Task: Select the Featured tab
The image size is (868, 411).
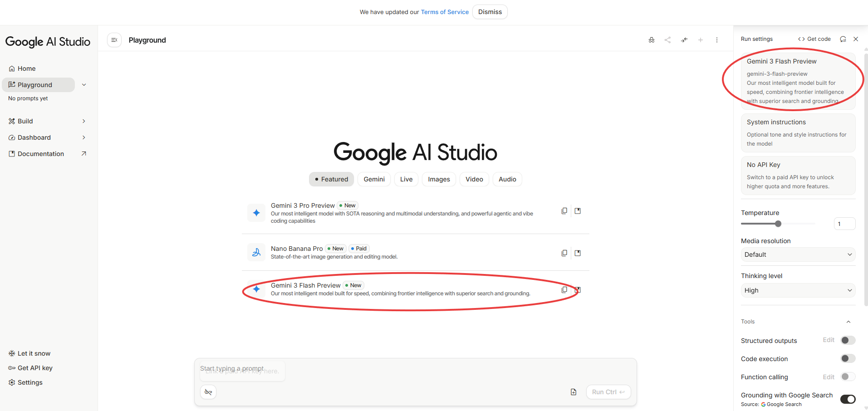Action: coord(332,179)
